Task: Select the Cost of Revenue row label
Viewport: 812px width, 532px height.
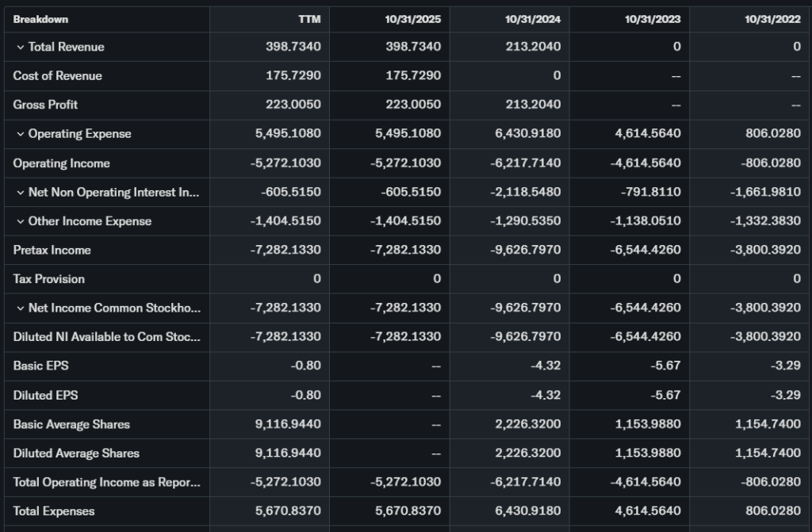Action: (57, 76)
